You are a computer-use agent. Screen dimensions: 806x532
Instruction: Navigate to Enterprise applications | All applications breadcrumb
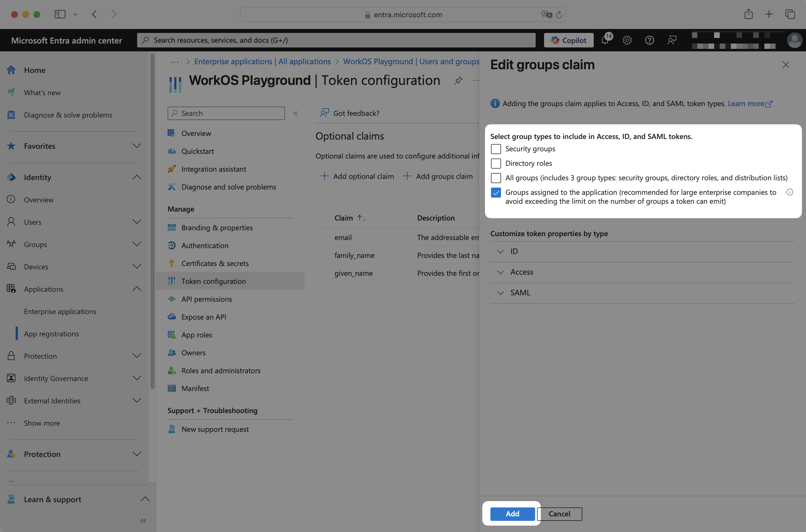263,61
